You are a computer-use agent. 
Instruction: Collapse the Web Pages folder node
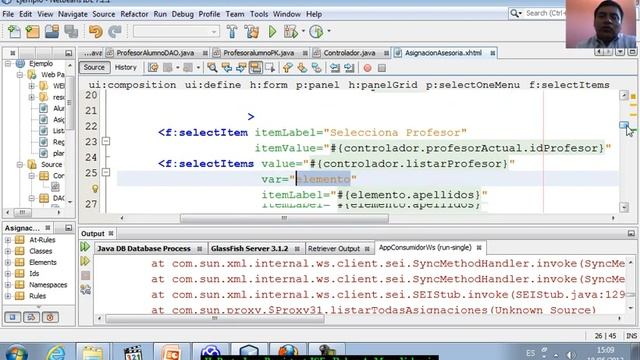point(20,75)
